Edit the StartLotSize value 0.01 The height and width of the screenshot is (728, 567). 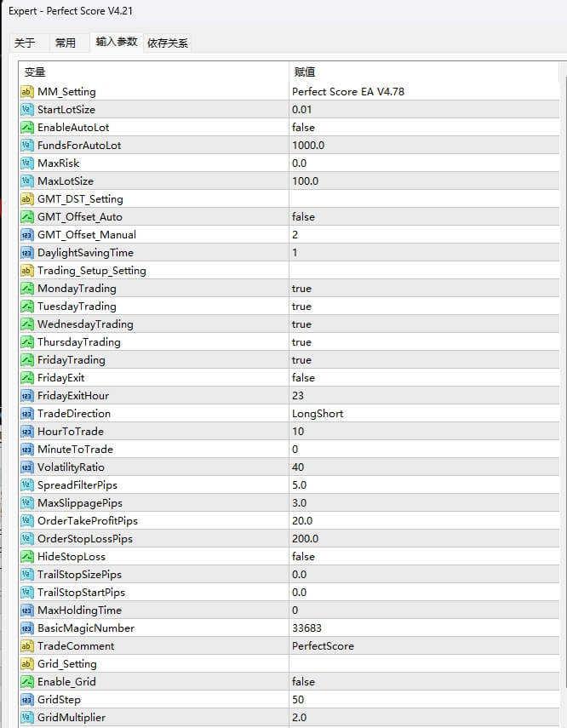click(x=302, y=110)
